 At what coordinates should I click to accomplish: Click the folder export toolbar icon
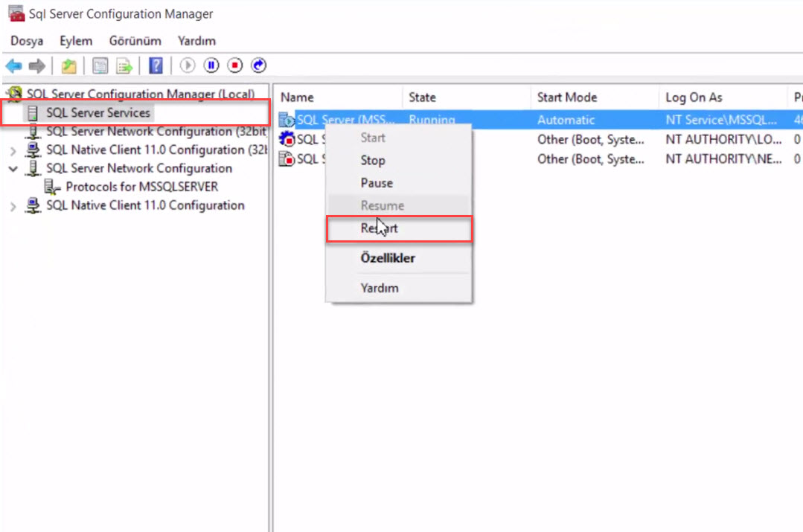tap(68, 65)
